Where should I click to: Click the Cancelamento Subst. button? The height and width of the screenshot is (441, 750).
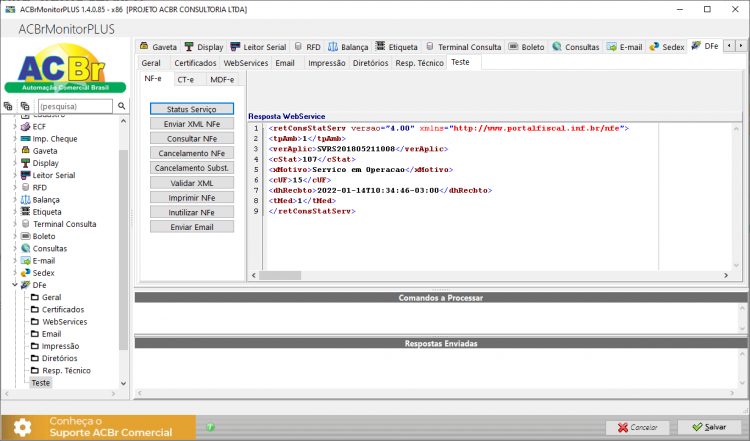point(192,168)
